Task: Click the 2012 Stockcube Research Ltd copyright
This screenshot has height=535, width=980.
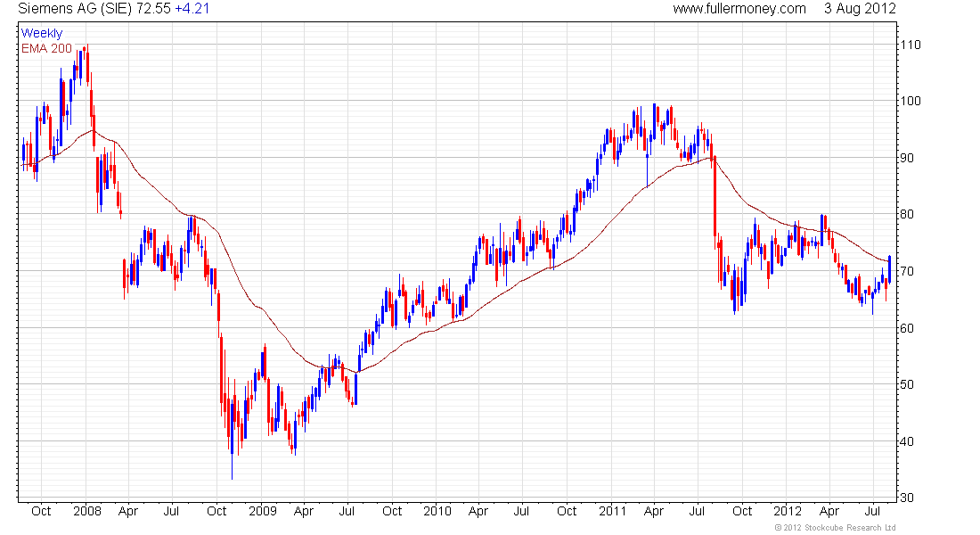Action: click(x=835, y=528)
